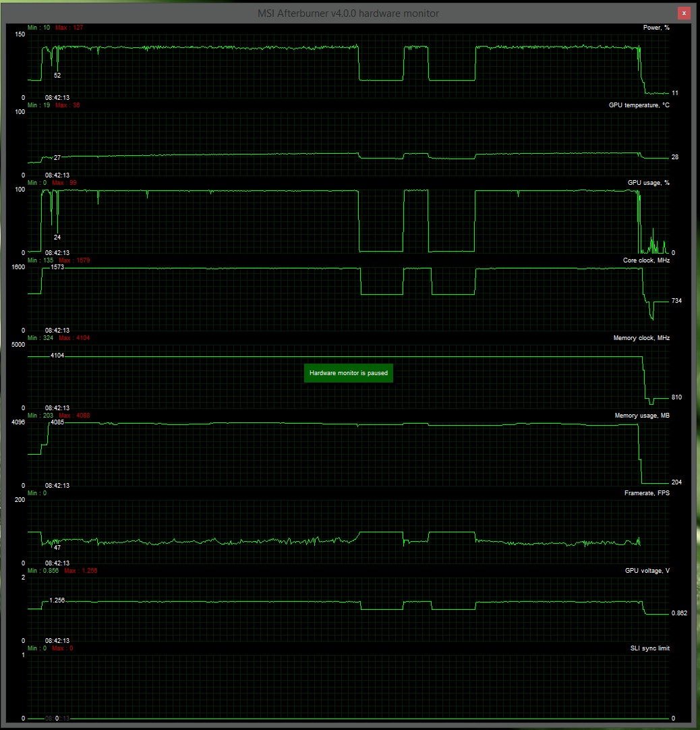Click the Memory clock 'Max : 4104' value
This screenshot has height=730, width=700.
point(74,338)
